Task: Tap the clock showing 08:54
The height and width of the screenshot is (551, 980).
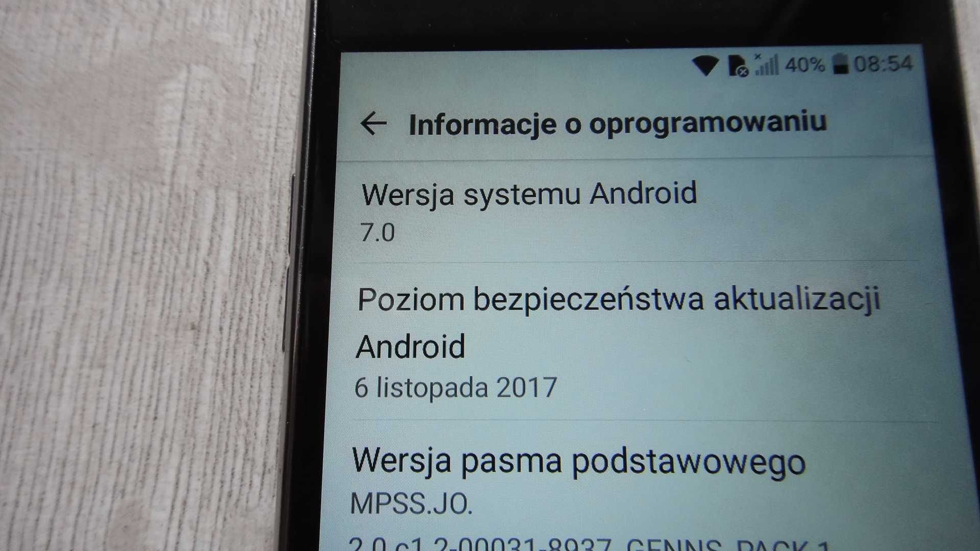Action: point(881,64)
